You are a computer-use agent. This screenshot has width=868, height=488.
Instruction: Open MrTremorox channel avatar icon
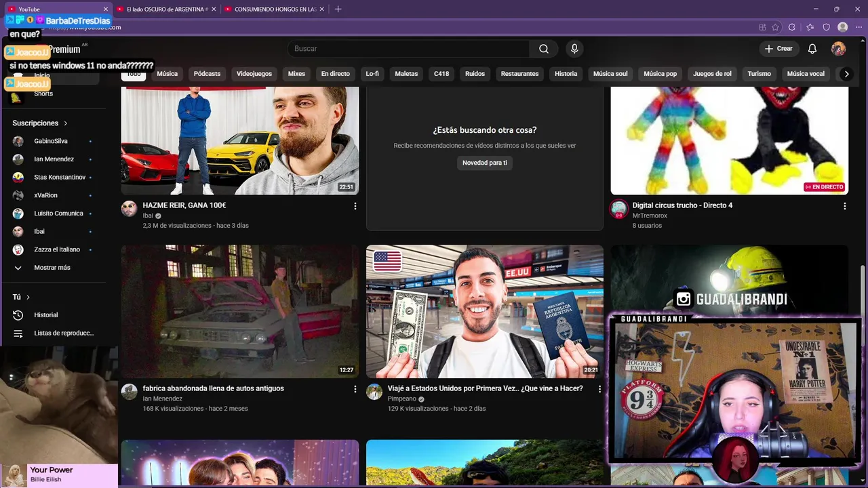tap(618, 209)
